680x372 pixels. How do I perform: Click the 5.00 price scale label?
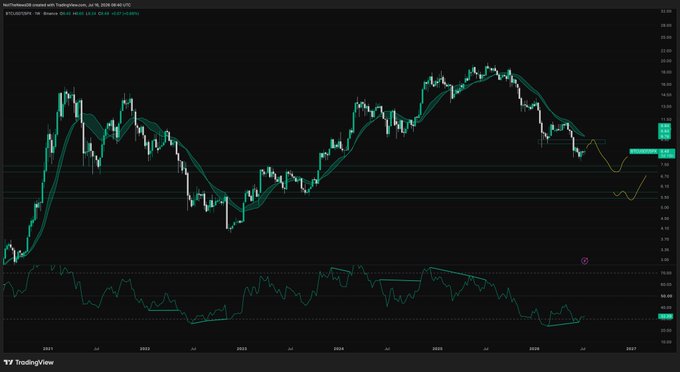[665, 208]
